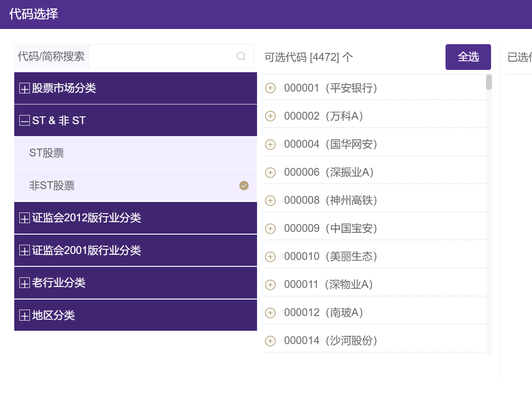Select the ST股票 filter option
532x397 pixels.
47,153
